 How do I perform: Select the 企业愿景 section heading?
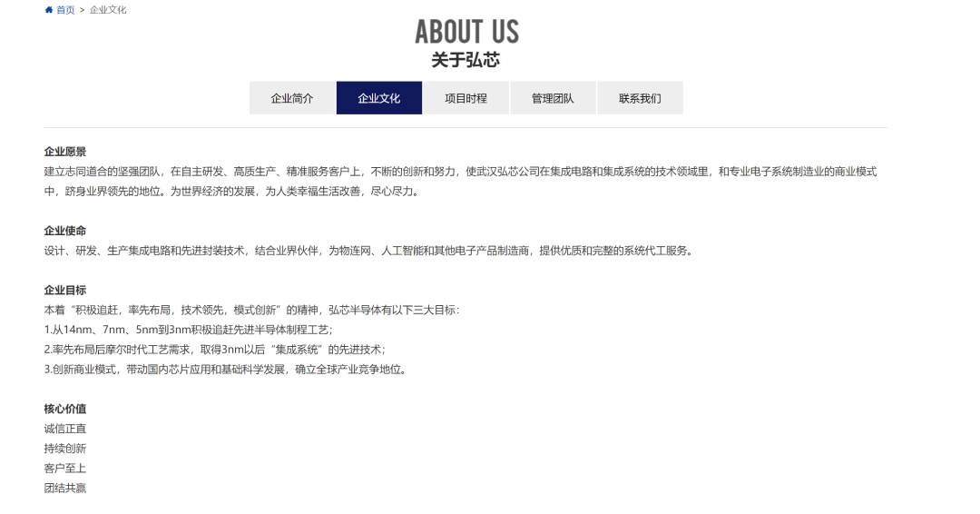tap(65, 152)
